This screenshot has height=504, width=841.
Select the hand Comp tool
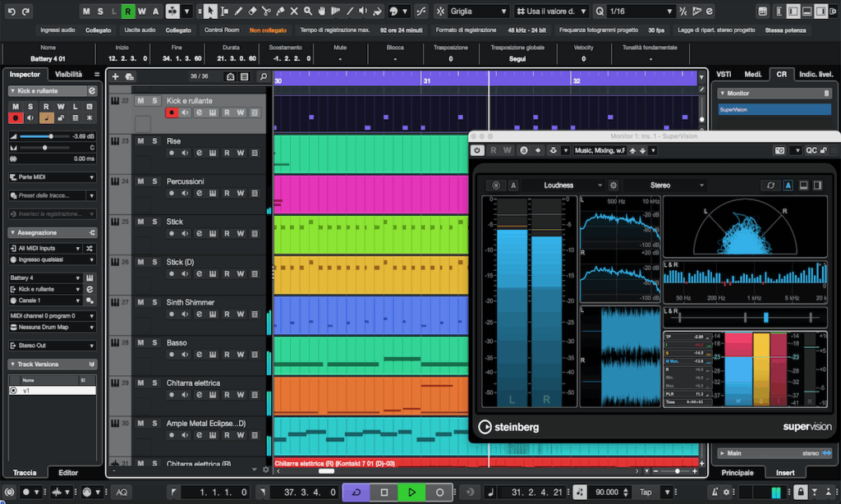pyautogui.click(x=322, y=11)
